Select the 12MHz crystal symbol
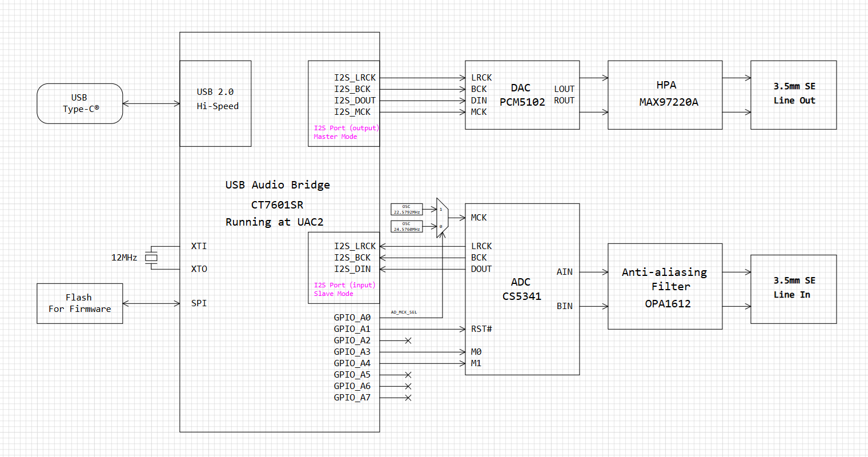The height and width of the screenshot is (457, 868). (151, 258)
